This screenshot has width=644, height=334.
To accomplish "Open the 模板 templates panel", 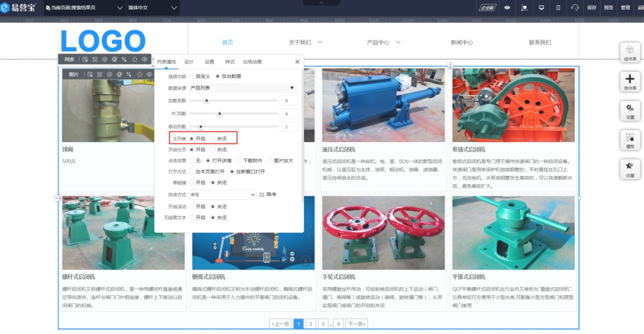I will (630, 140).
